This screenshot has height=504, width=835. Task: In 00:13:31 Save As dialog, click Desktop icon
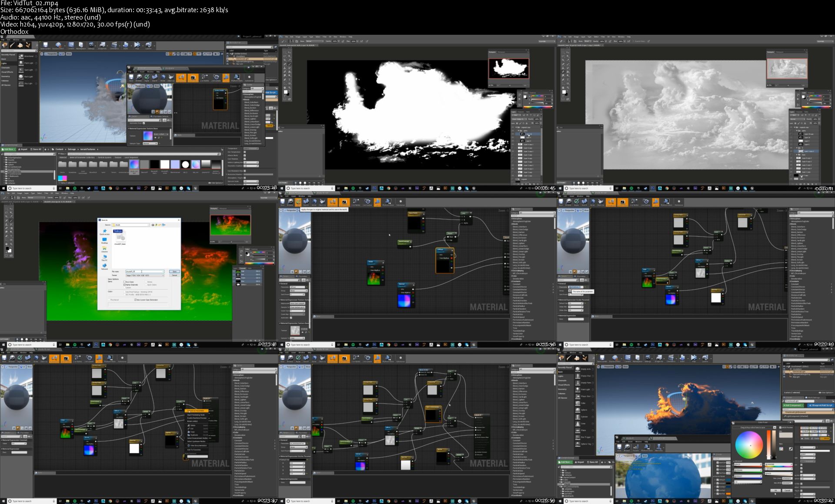coord(104,240)
